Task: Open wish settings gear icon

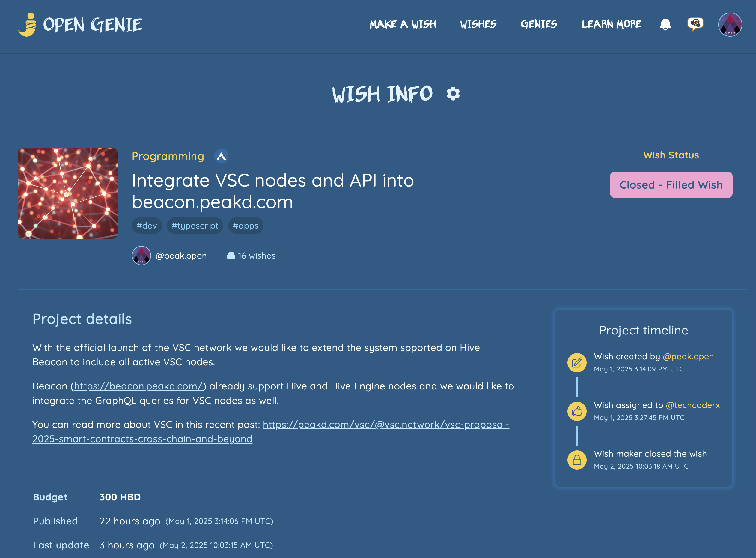Action: point(453,94)
